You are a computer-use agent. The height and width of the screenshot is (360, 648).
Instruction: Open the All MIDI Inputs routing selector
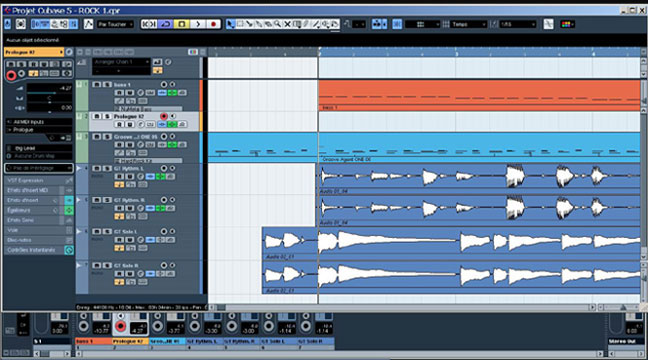40,122
